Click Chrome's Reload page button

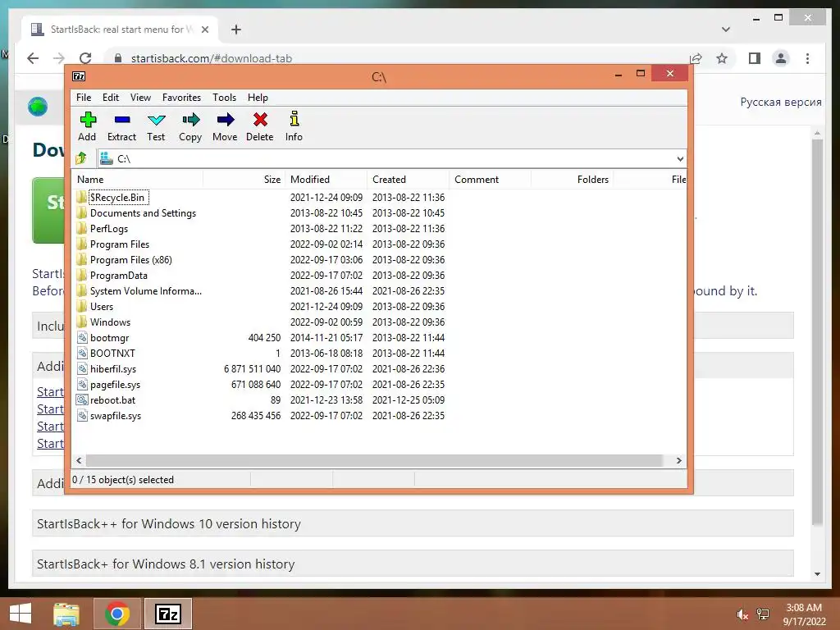[x=85, y=58]
